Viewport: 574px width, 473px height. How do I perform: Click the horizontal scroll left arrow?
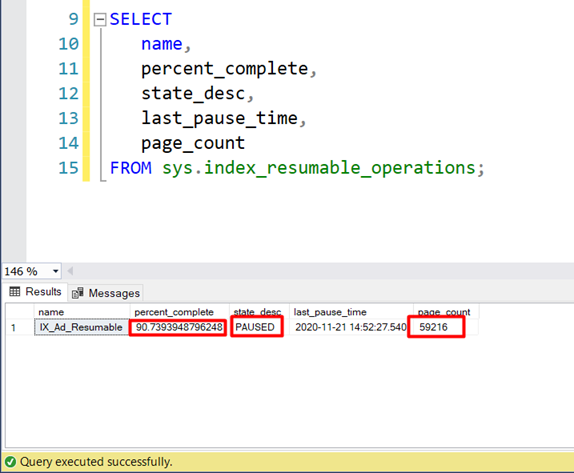[70, 271]
